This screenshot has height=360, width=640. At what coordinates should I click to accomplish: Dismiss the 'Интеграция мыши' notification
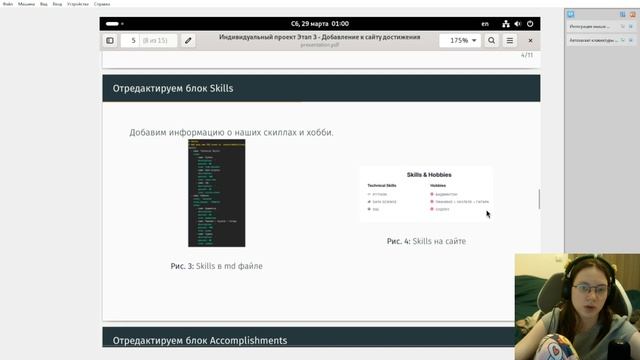631,27
